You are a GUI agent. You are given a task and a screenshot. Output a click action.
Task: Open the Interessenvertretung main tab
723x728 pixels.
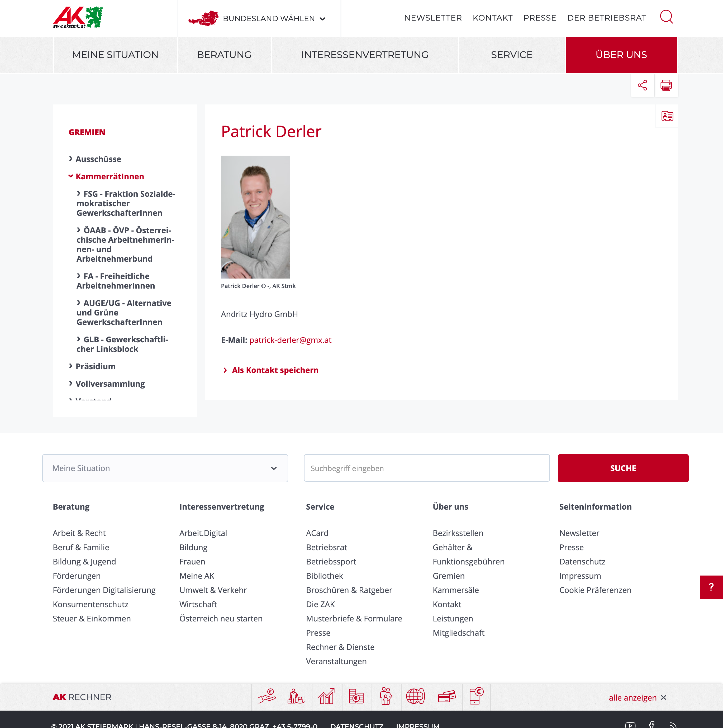click(x=364, y=55)
